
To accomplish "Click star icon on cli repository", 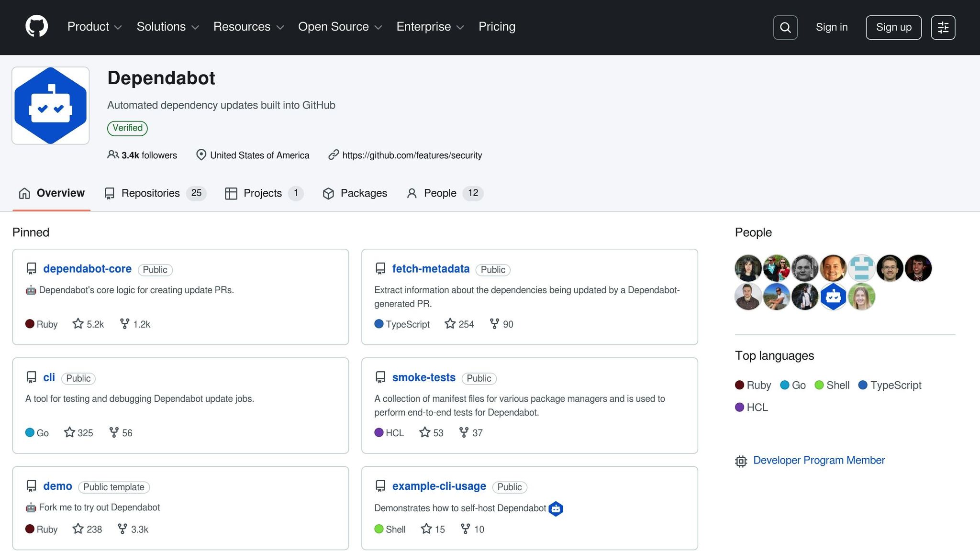I will (x=70, y=432).
